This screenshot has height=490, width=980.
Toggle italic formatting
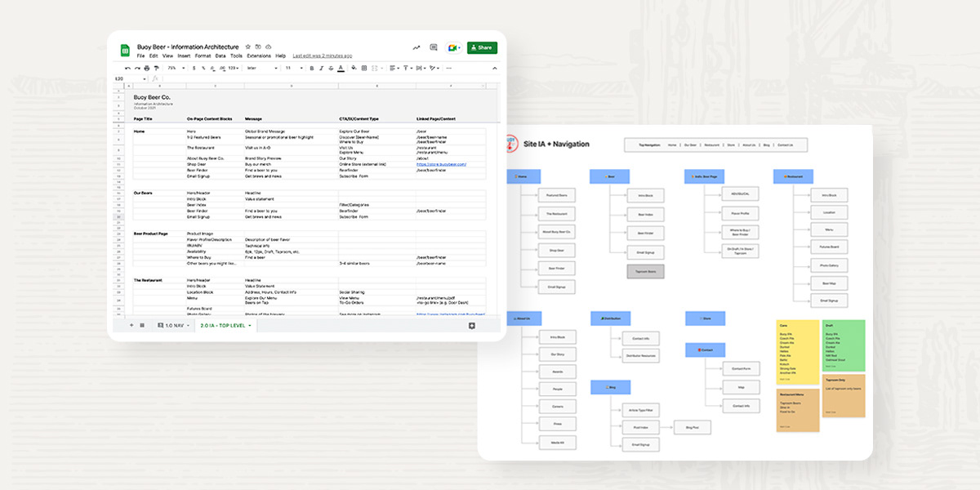click(x=322, y=68)
